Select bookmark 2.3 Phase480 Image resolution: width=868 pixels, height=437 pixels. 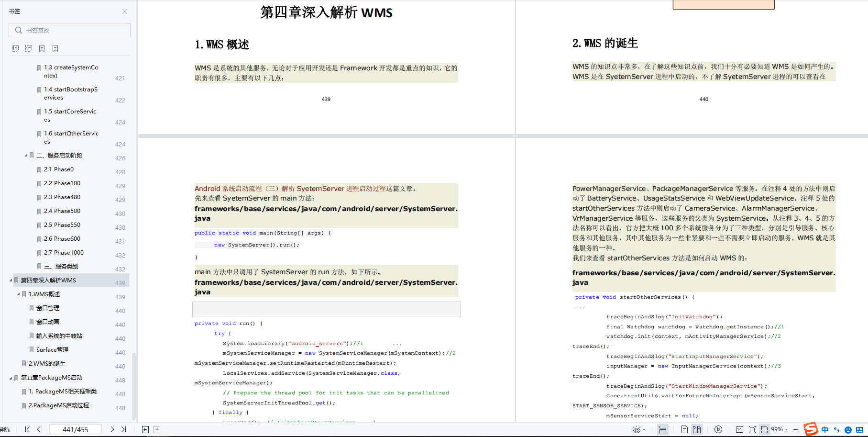pos(62,197)
